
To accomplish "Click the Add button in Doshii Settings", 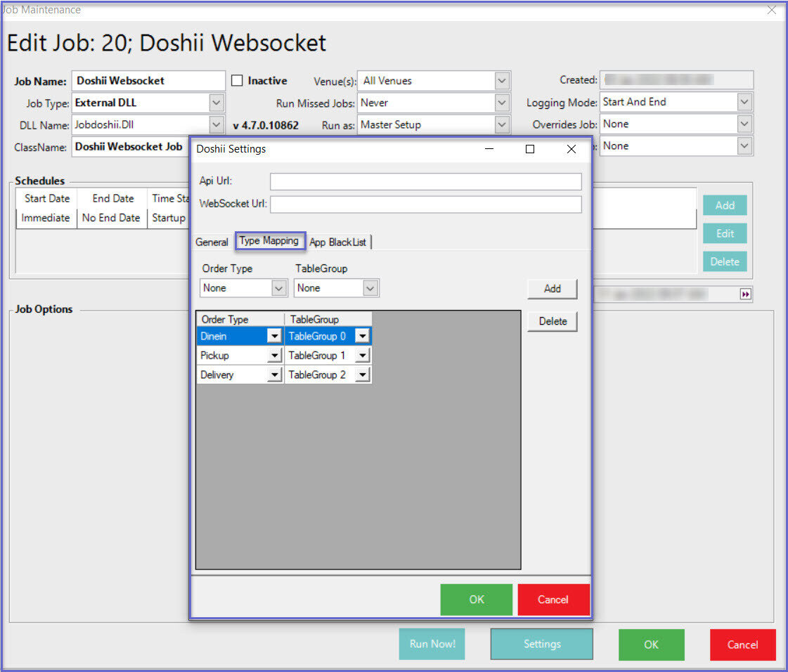I will 553,288.
